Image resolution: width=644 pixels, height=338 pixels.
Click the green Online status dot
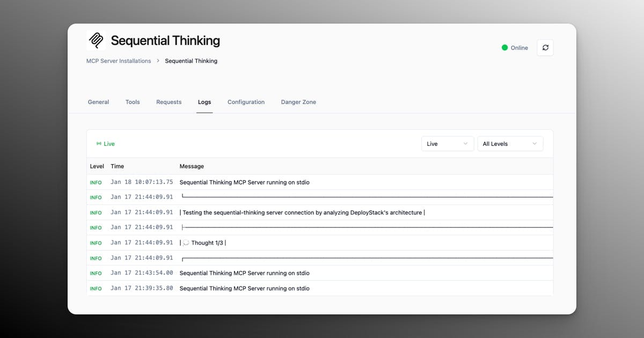504,47
